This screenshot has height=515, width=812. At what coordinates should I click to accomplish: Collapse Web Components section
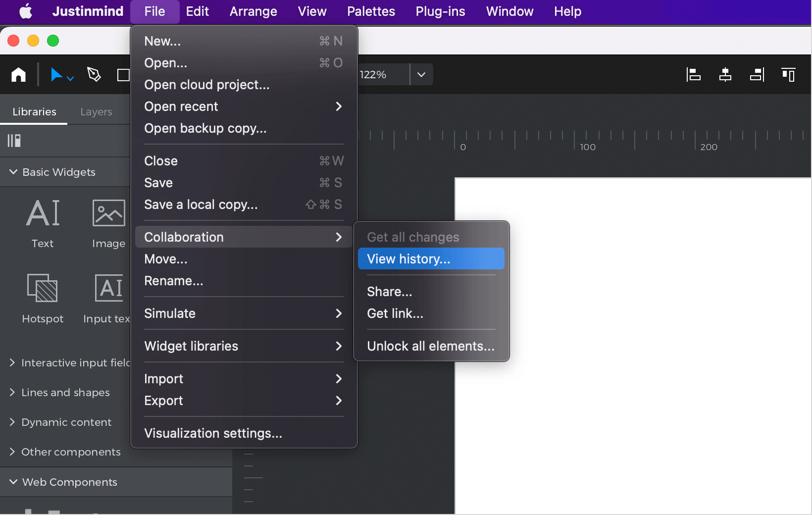[13, 482]
